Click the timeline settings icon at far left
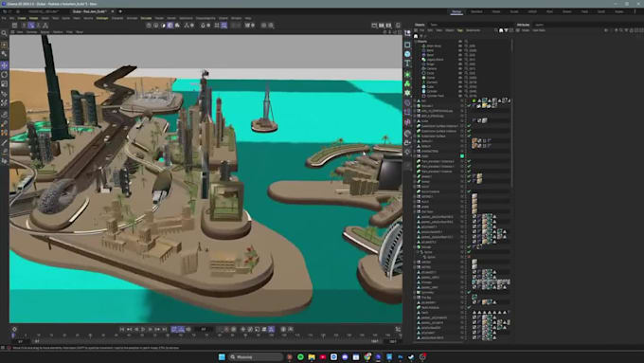This screenshot has height=363, width=644. coord(14,329)
